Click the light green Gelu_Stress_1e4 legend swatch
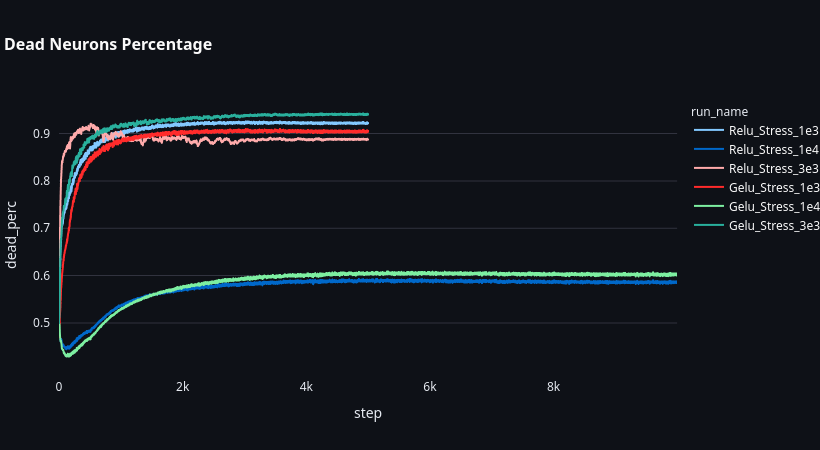The image size is (820, 450). pyautogui.click(x=708, y=206)
